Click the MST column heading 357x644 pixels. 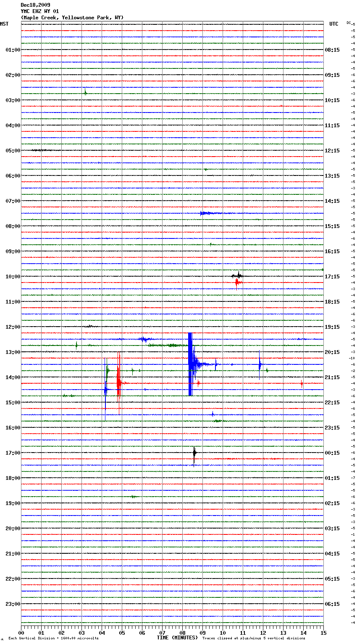click(4, 24)
